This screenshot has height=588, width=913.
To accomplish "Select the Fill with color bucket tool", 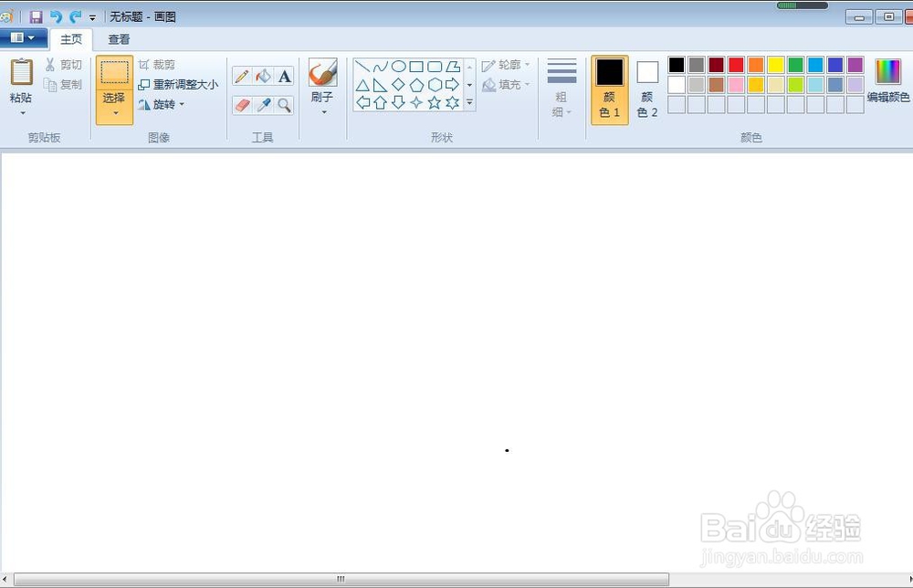I will pyautogui.click(x=263, y=77).
